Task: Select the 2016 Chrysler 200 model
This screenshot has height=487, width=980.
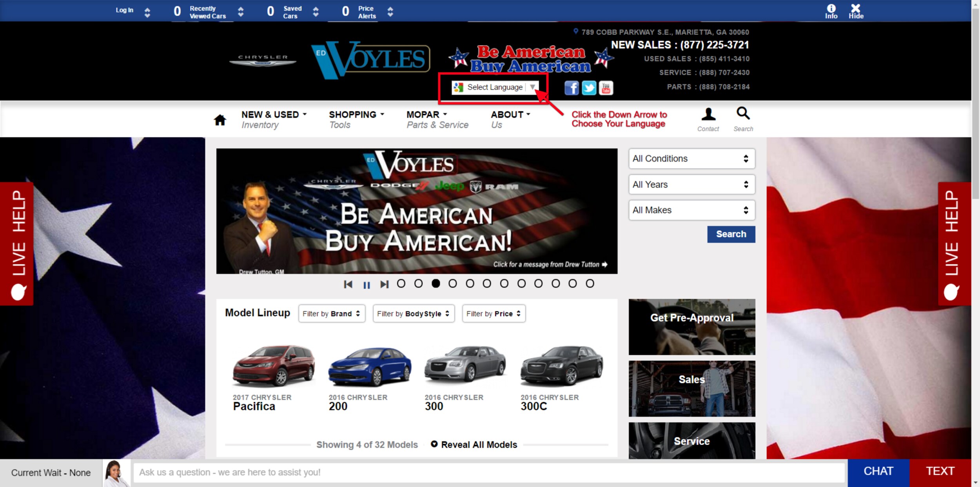Action: point(369,378)
